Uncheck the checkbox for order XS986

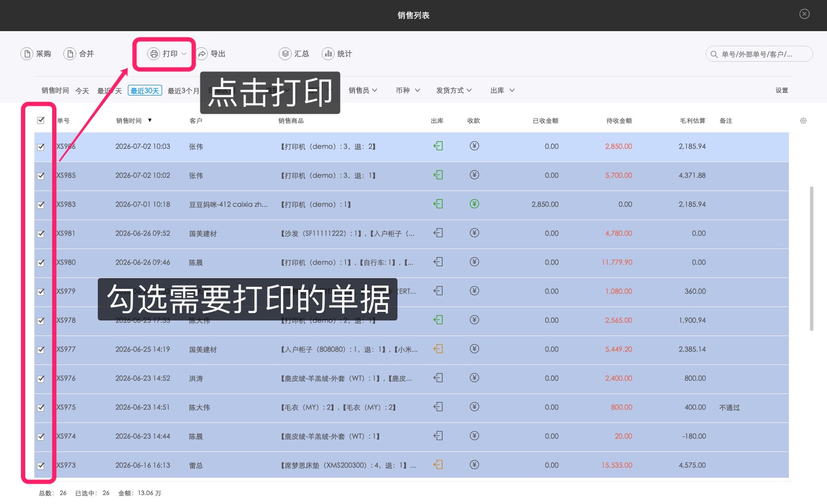coord(41,147)
